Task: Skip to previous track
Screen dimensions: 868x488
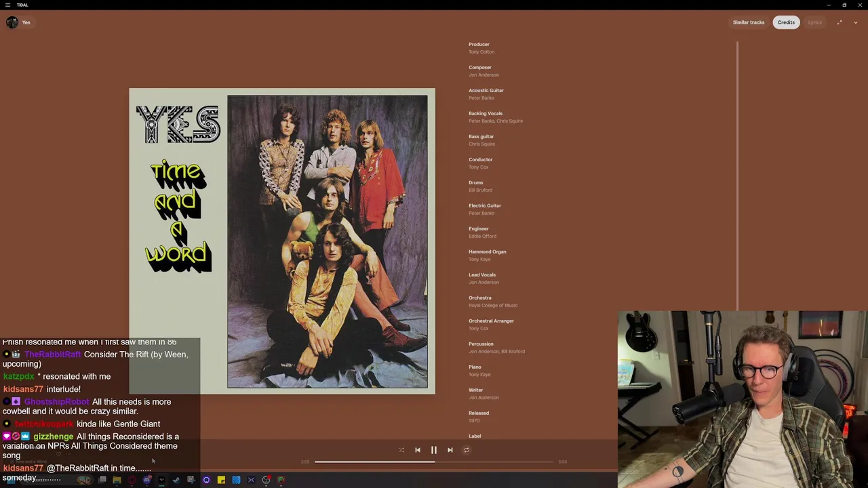Action: click(418, 450)
